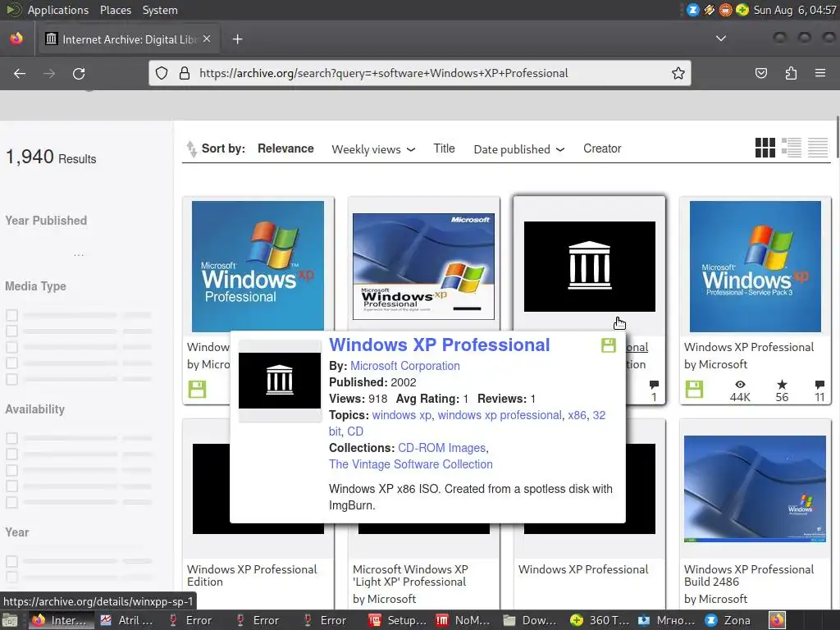This screenshot has width=840, height=630.
Task: Open the Places menu
Action: point(116,10)
